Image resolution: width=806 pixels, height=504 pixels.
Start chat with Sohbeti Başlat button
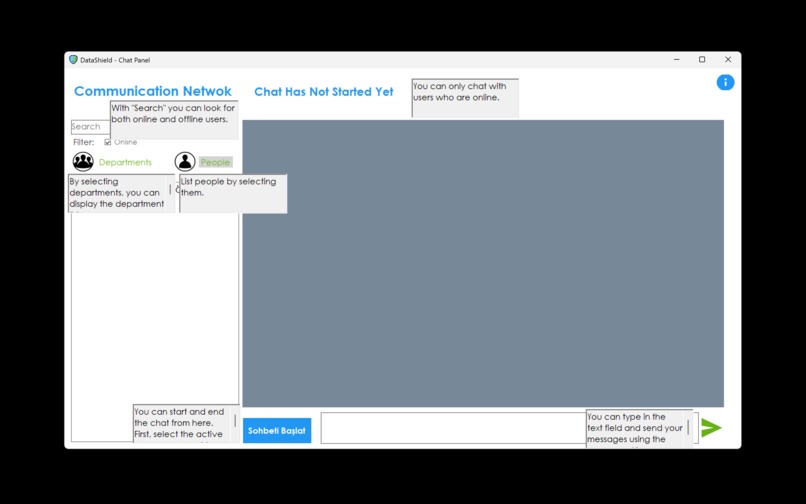(277, 430)
